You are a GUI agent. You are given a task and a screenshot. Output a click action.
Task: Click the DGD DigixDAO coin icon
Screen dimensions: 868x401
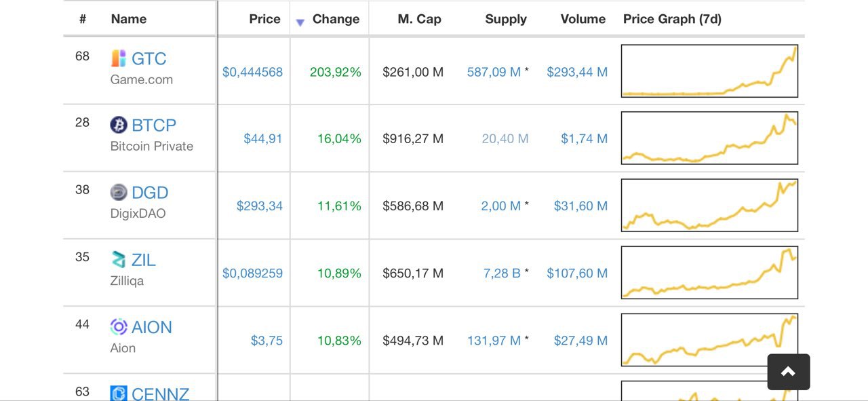119,192
